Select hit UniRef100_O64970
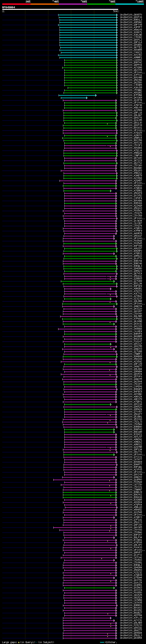The height and width of the screenshot is (644, 146). 131,15
